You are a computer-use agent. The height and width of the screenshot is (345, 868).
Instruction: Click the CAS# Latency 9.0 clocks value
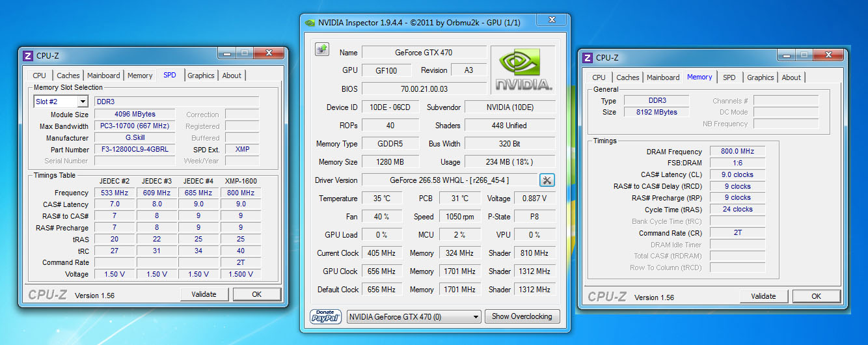click(x=738, y=175)
